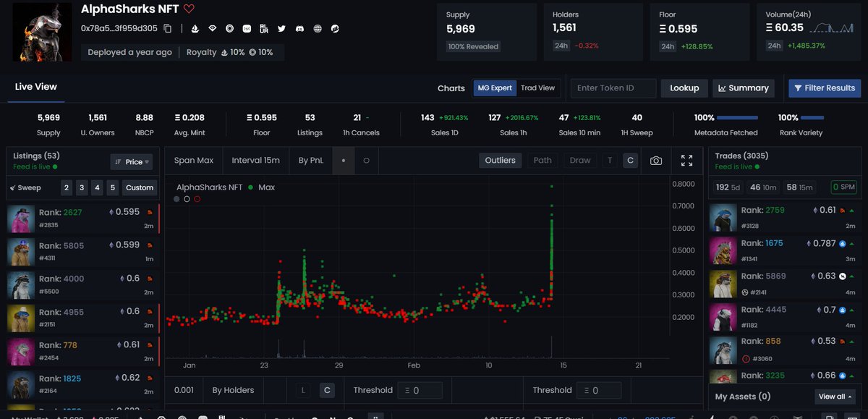The height and width of the screenshot is (419, 868).
Task: Select the filled dot chart style
Action: point(344,161)
